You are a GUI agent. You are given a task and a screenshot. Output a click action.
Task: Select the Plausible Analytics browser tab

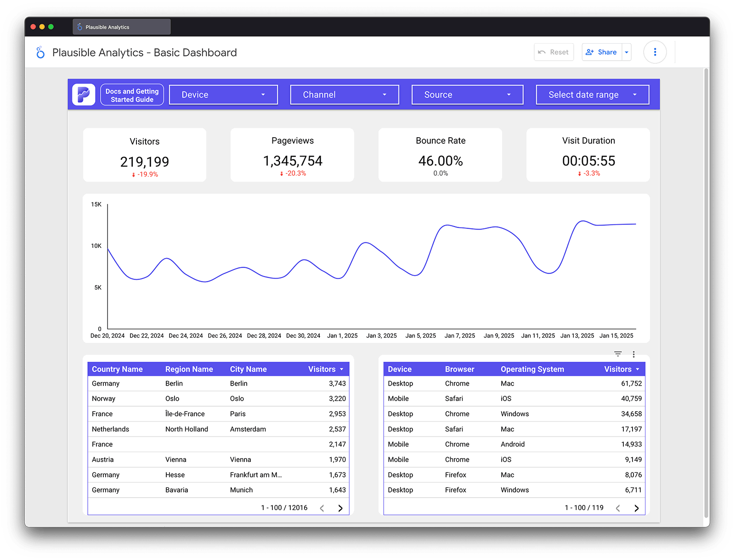click(121, 27)
